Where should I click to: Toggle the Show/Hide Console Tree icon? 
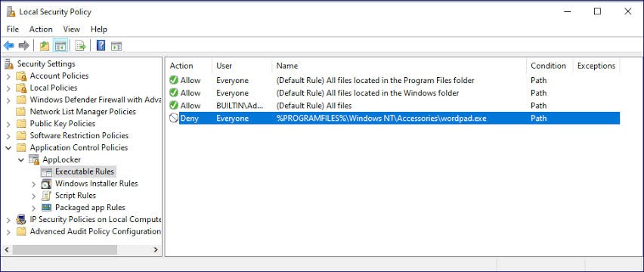click(60, 46)
